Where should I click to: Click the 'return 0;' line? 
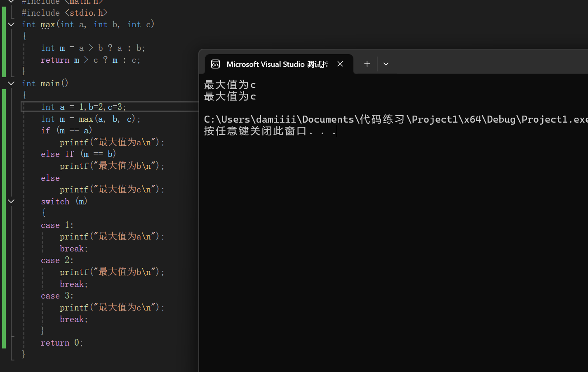[62, 343]
